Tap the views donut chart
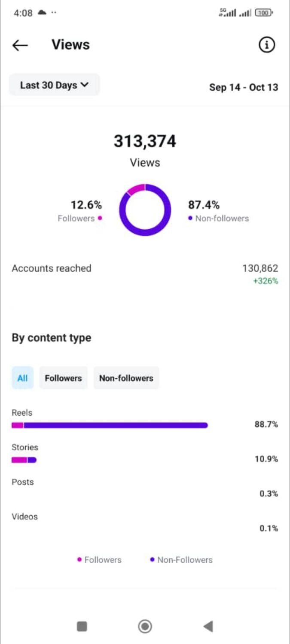The image size is (290, 644). (145, 210)
